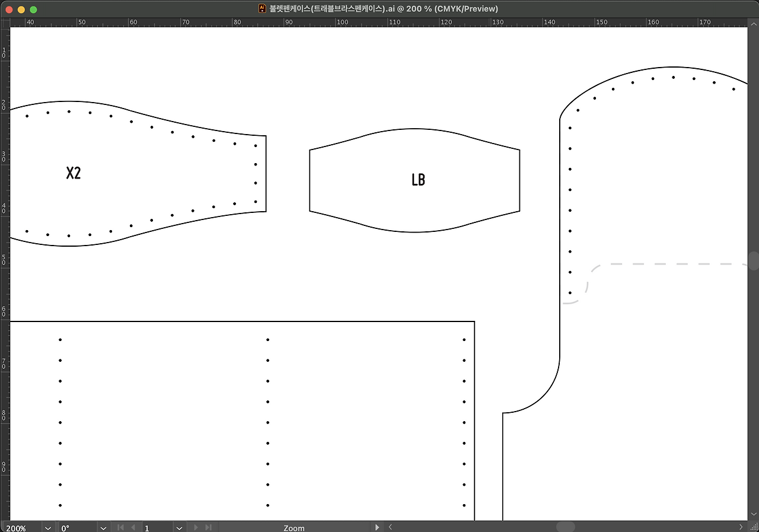Click the Zoom status label in status bar
The width and height of the screenshot is (759, 532).
coord(294,528)
